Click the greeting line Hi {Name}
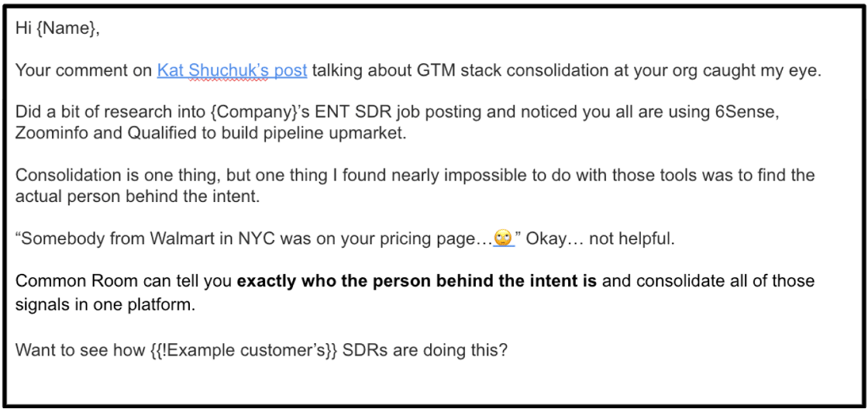The image size is (868, 409). 57,28
